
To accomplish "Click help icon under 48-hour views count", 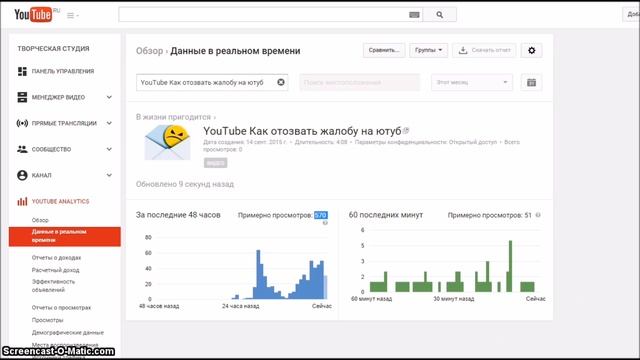I will coord(325,223).
